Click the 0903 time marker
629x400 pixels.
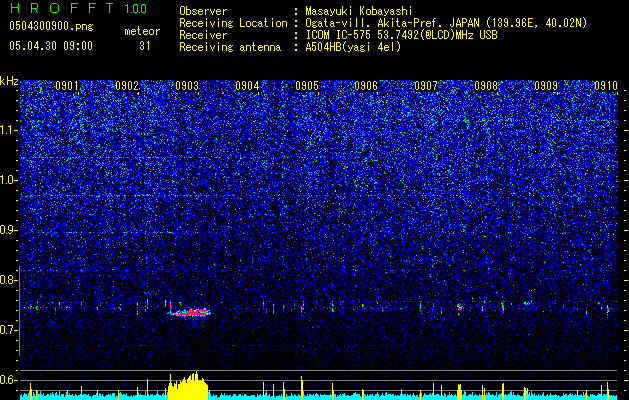(187, 86)
